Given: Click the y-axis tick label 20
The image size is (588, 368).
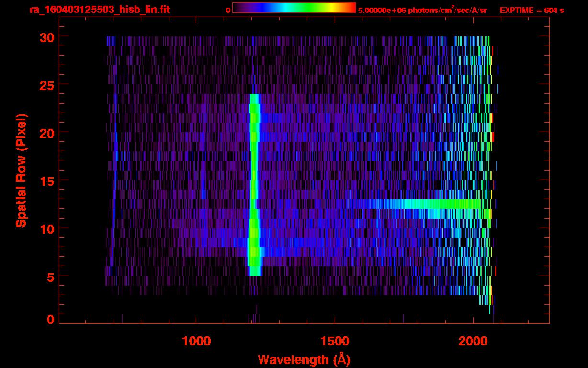Looking at the screenshot, I should (x=47, y=133).
